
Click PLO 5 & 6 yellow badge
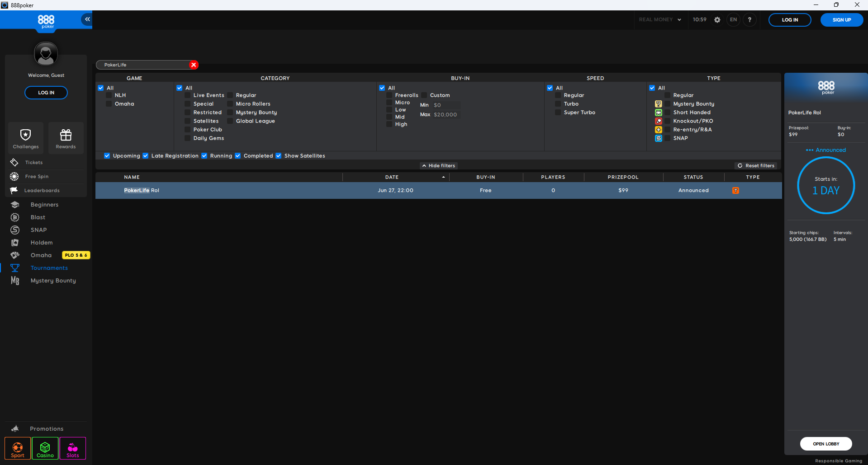pos(76,255)
